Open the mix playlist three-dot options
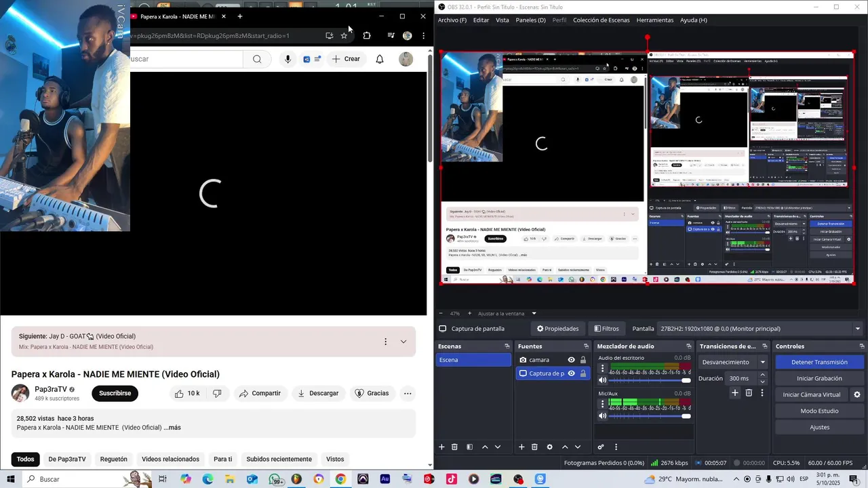The width and height of the screenshot is (868, 488). [x=385, y=342]
